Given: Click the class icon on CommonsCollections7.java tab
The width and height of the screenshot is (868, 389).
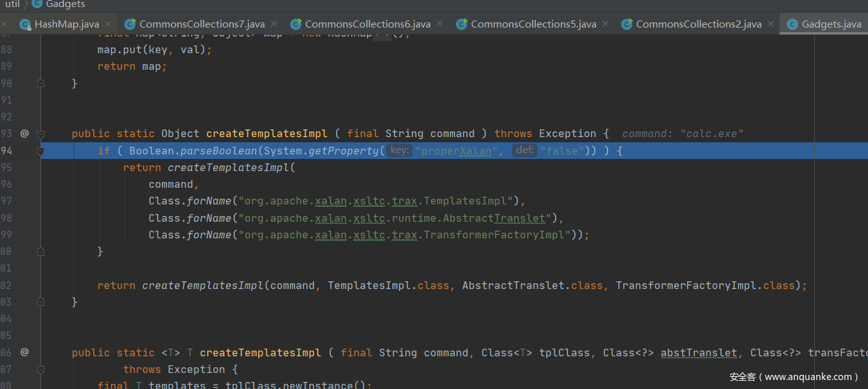Looking at the screenshot, I should point(130,24).
